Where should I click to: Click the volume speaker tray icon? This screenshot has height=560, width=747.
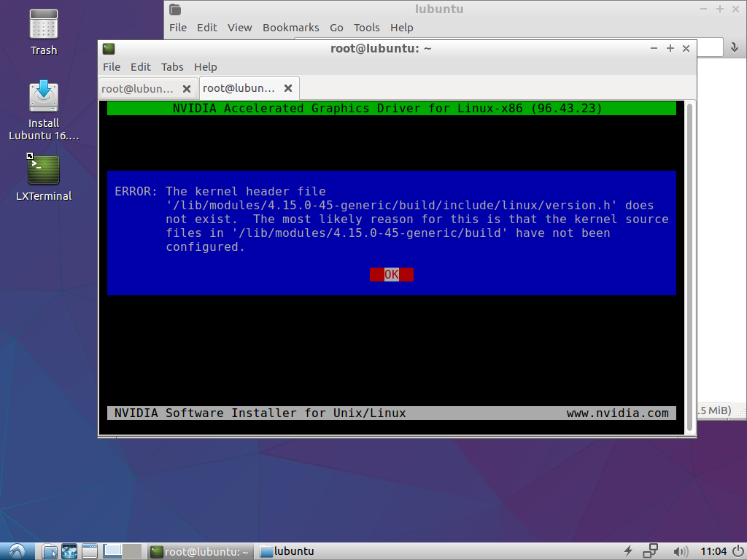click(681, 551)
